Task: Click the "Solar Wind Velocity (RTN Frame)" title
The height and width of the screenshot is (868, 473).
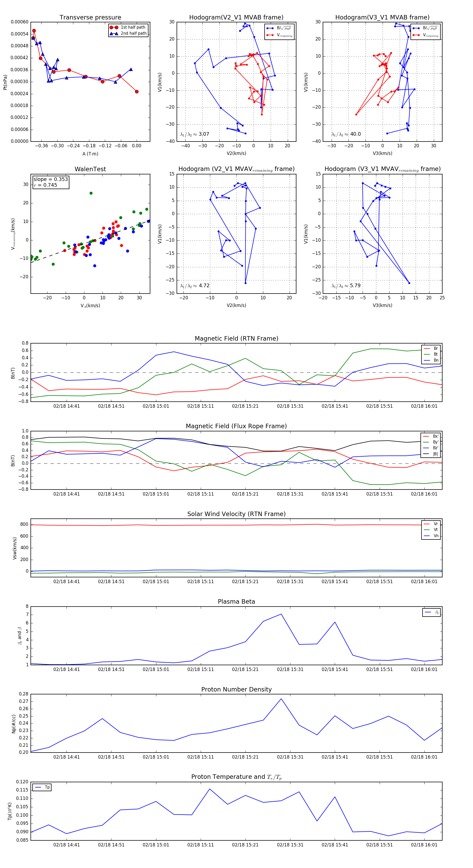Action: 236,514
